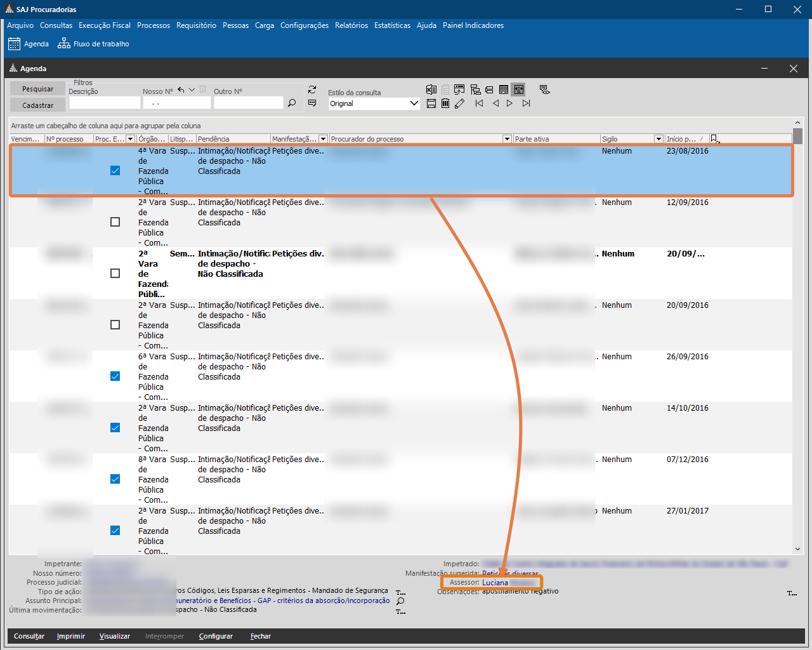The image size is (812, 650).
Task: Sort by the Nº processo column header
Action: [69, 139]
